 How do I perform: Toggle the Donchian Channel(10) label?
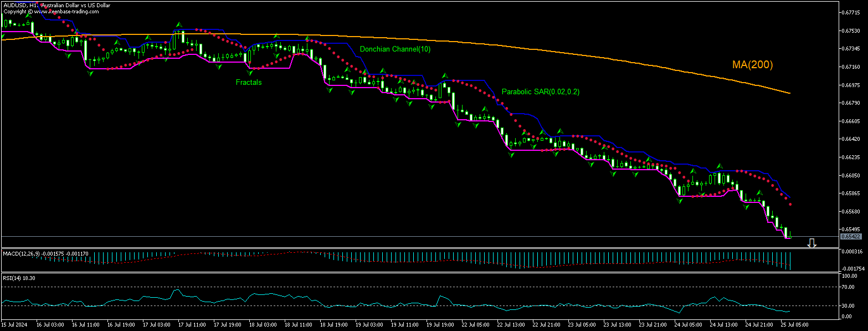click(394, 49)
